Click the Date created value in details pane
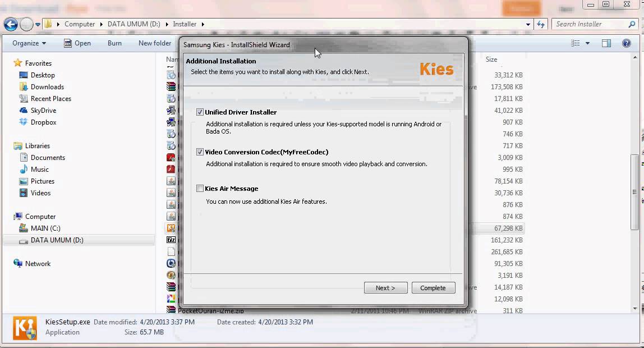The image size is (644, 348). pos(286,322)
